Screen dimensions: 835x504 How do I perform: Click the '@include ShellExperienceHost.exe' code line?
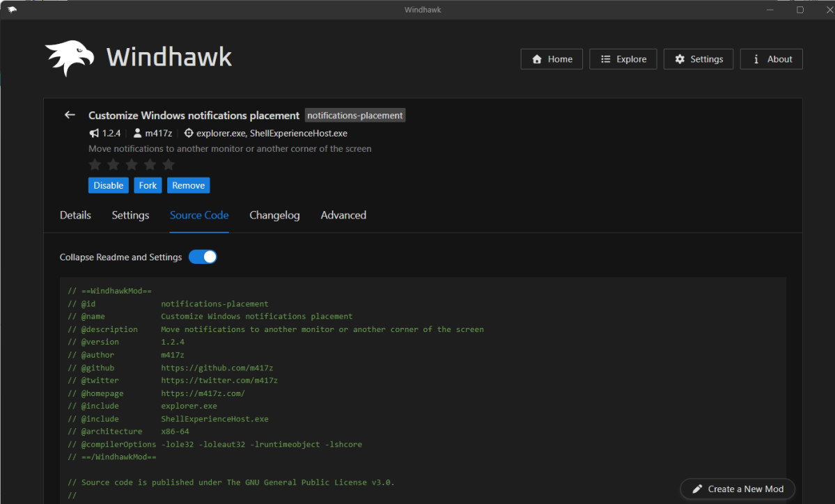[169, 419]
